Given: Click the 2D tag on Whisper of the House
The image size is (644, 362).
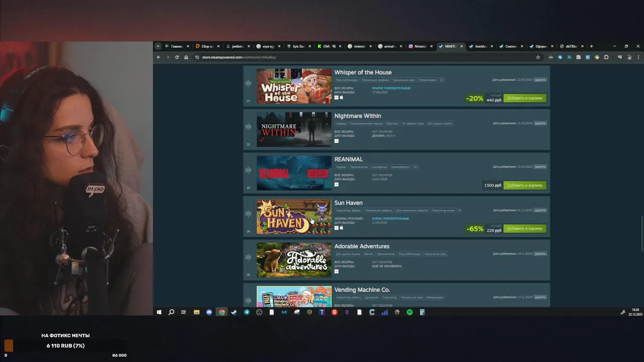Looking at the screenshot, I should tap(442, 80).
